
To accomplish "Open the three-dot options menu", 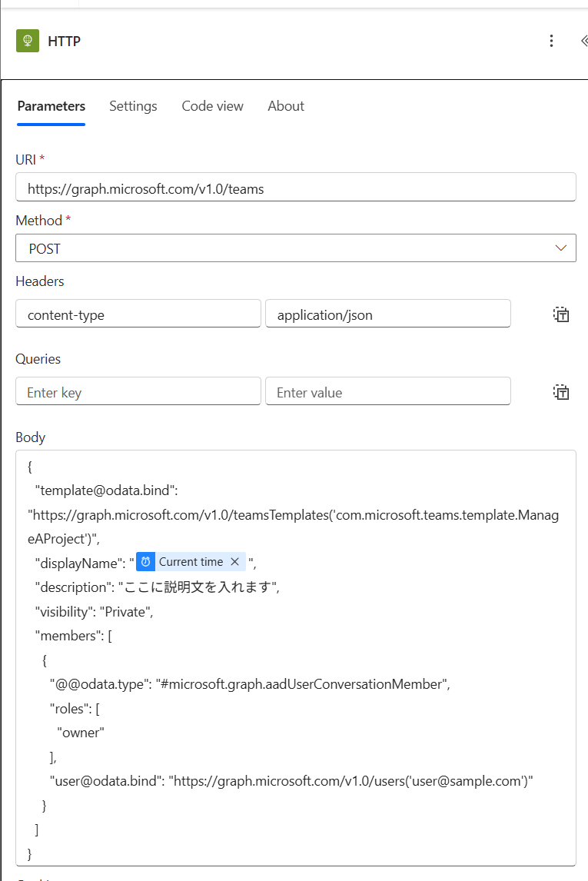I will (551, 41).
